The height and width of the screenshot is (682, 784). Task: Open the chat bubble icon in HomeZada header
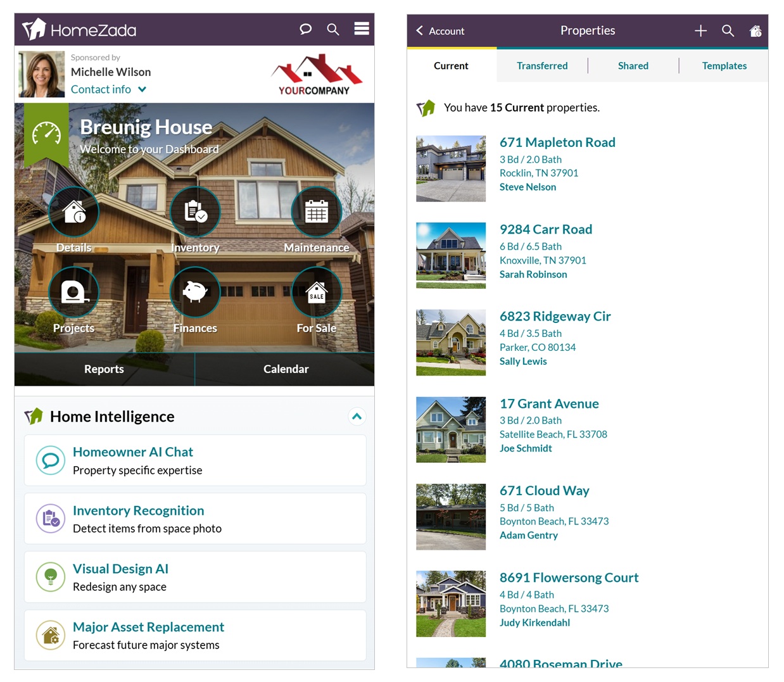pos(305,29)
